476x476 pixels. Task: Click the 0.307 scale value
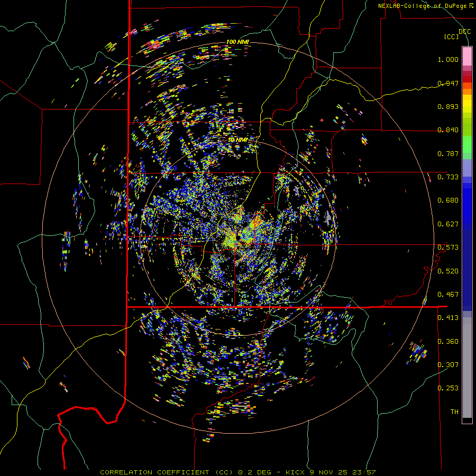(448, 365)
